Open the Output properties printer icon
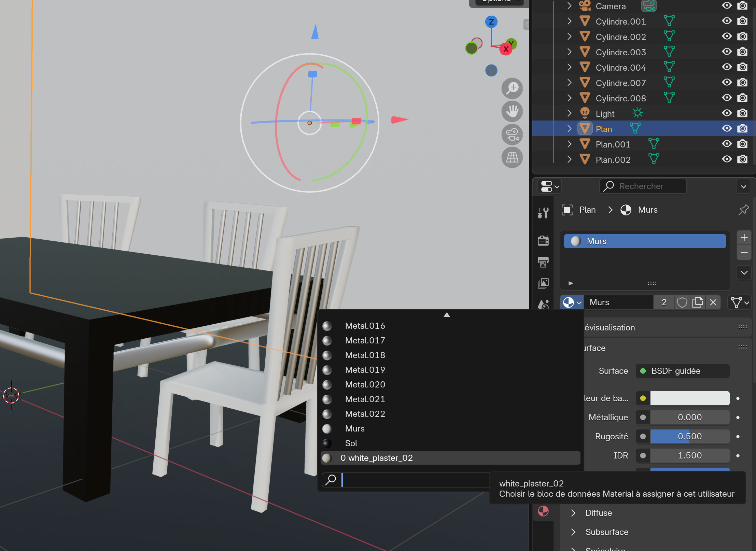 [543, 262]
